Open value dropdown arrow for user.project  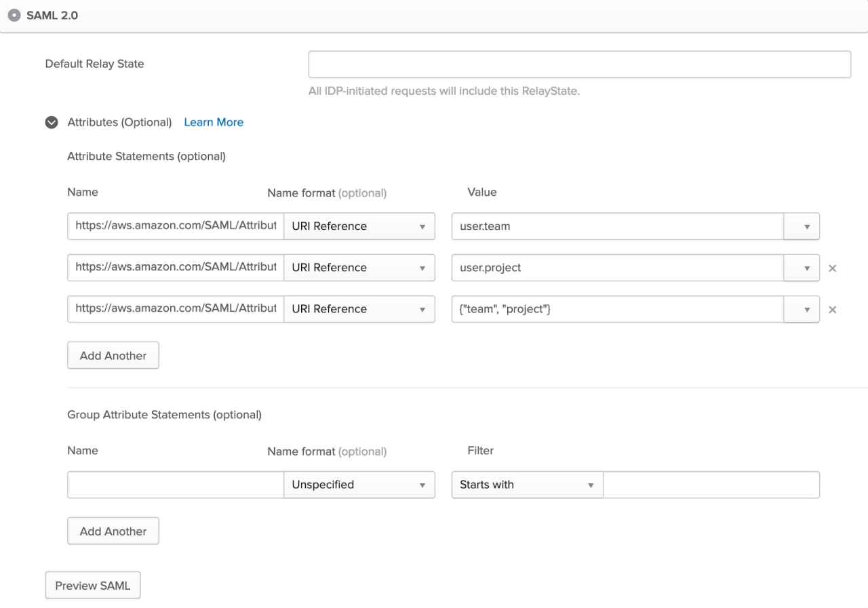(x=806, y=268)
